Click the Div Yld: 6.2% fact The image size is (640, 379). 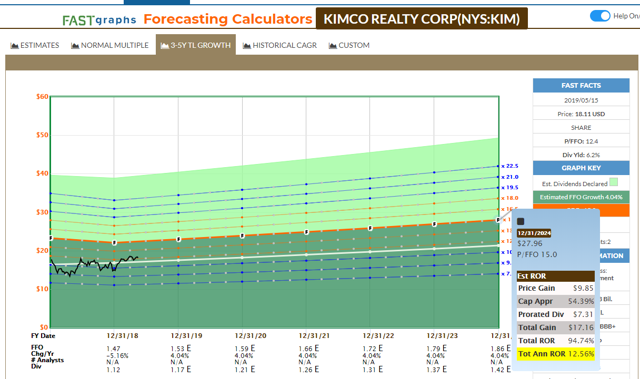(x=581, y=155)
